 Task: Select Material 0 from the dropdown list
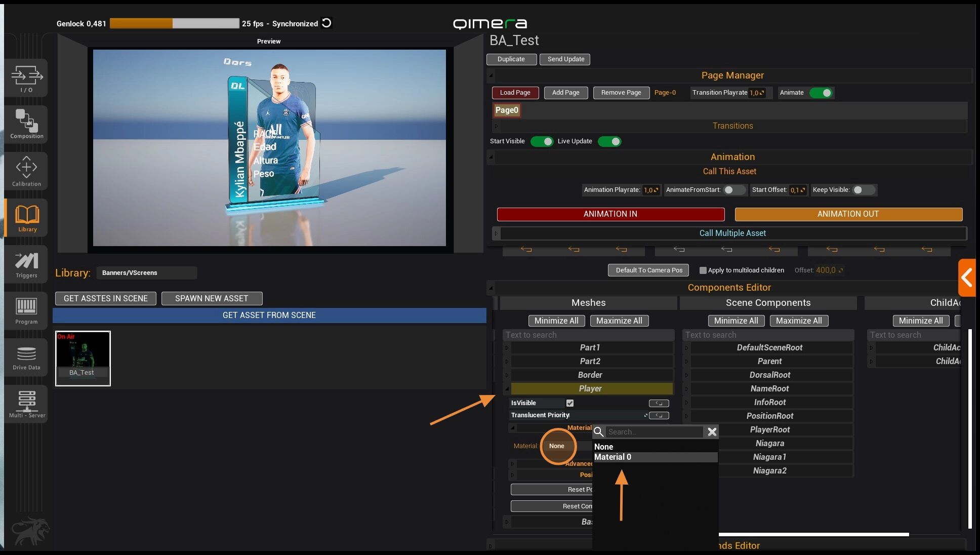(612, 457)
